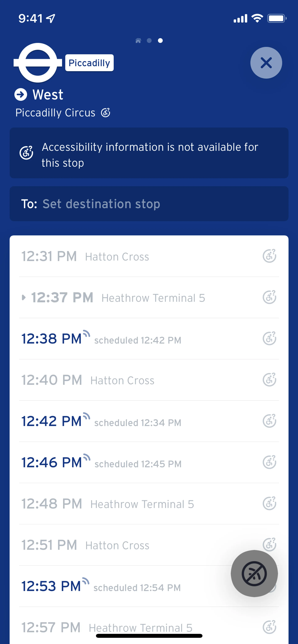Tap accessibility icon on 12:38 PM row

(x=269, y=338)
